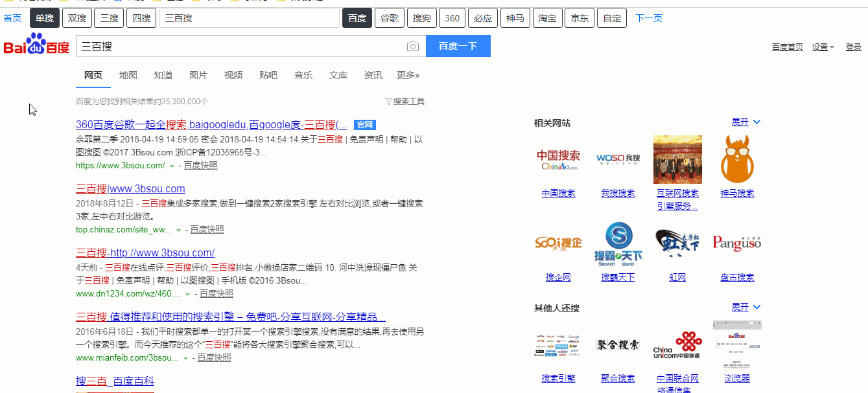Choose 搜狗 search engine

(421, 18)
